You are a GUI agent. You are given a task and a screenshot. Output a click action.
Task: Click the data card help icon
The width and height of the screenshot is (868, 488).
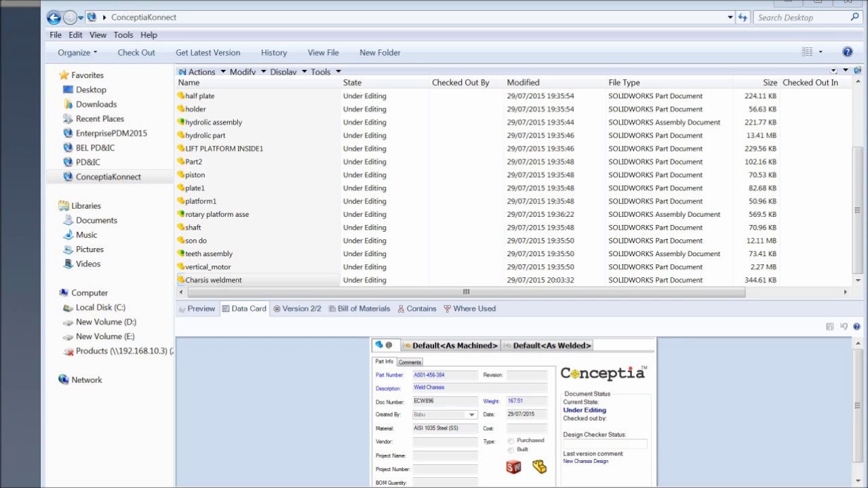(x=856, y=327)
